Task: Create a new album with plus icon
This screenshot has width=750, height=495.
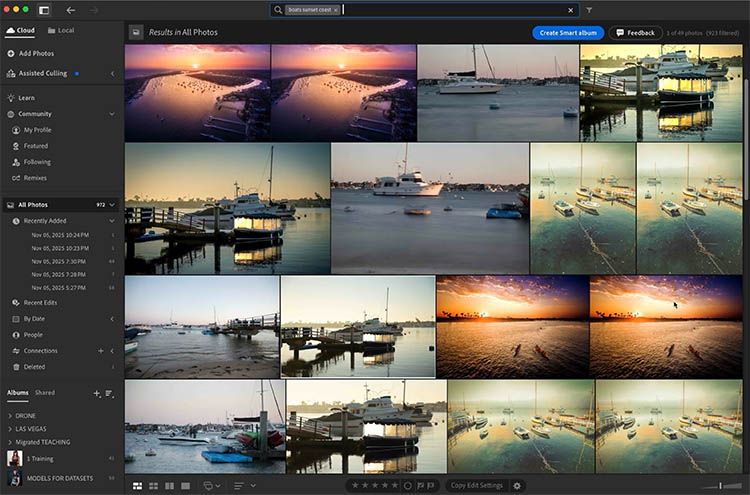Action: [97, 393]
